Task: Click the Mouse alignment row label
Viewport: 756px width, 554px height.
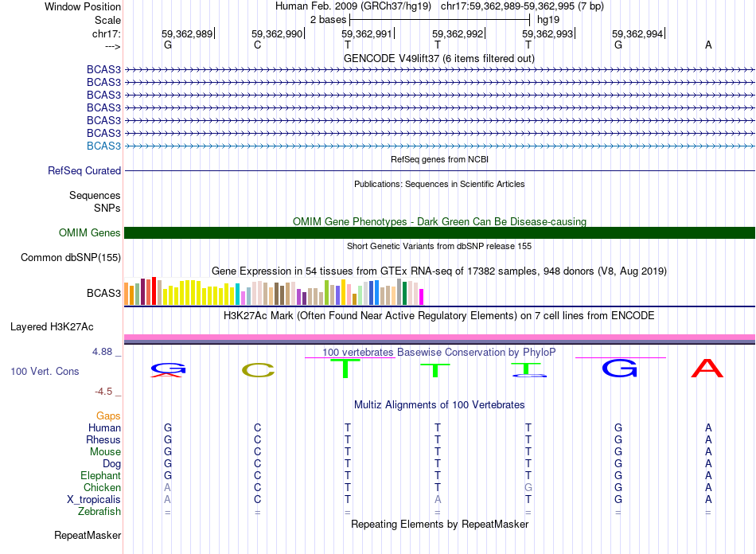Action: click(x=105, y=452)
